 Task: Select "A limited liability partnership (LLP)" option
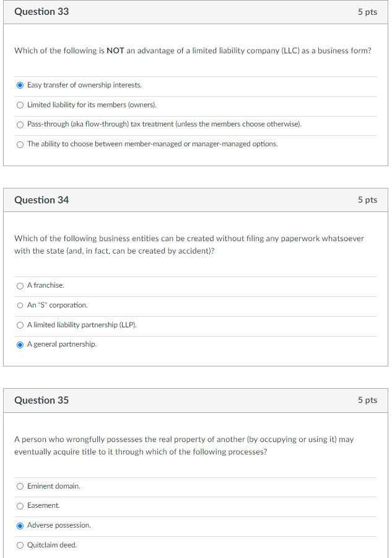tap(20, 325)
